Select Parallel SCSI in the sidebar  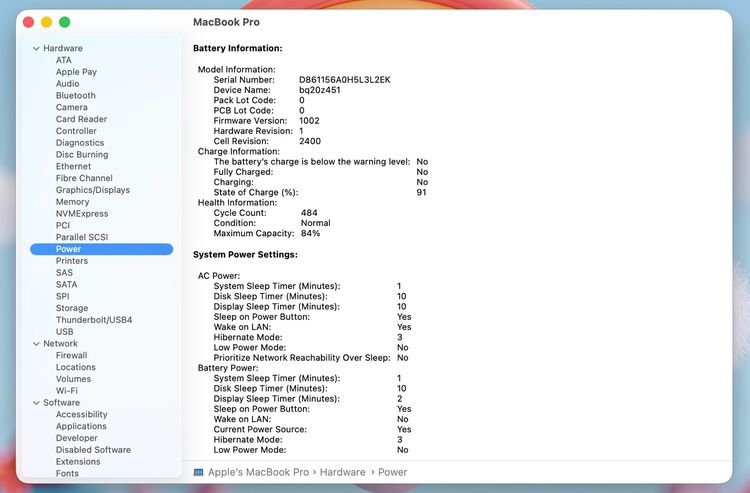coord(82,238)
